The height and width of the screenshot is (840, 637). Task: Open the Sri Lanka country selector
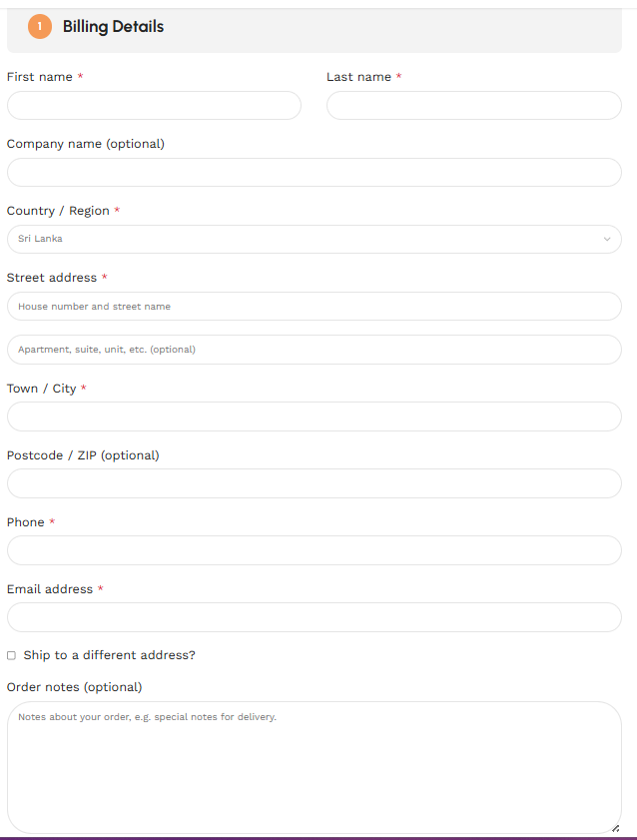pos(315,239)
